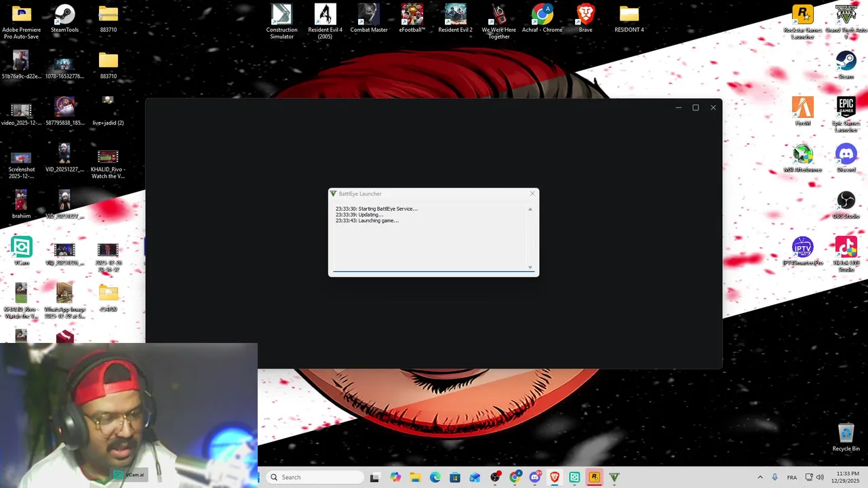Launch Discord desktop shortcut
This screenshot has height=488, width=868.
[846, 158]
